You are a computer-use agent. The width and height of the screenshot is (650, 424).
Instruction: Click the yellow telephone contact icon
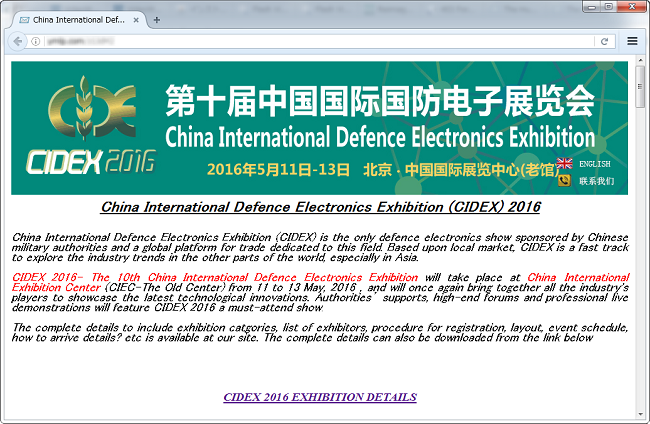coord(564,181)
